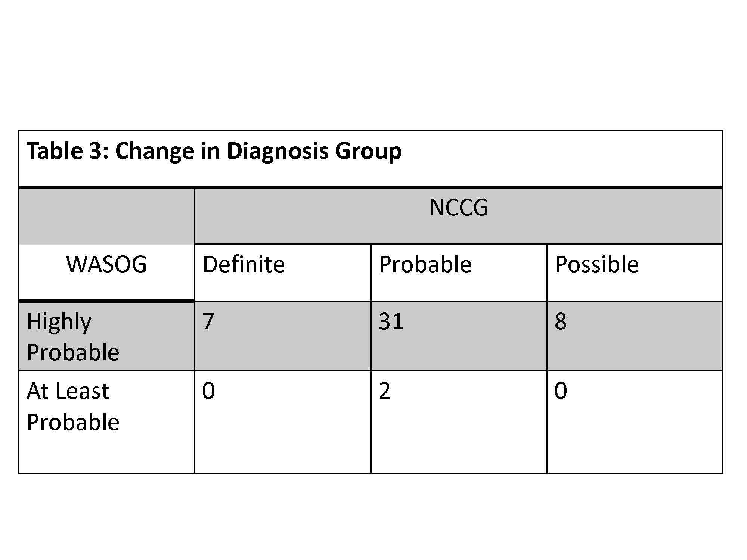
Task: Click the table title "Table 3: Change in Diagnosis Group"
Action: 214,151
